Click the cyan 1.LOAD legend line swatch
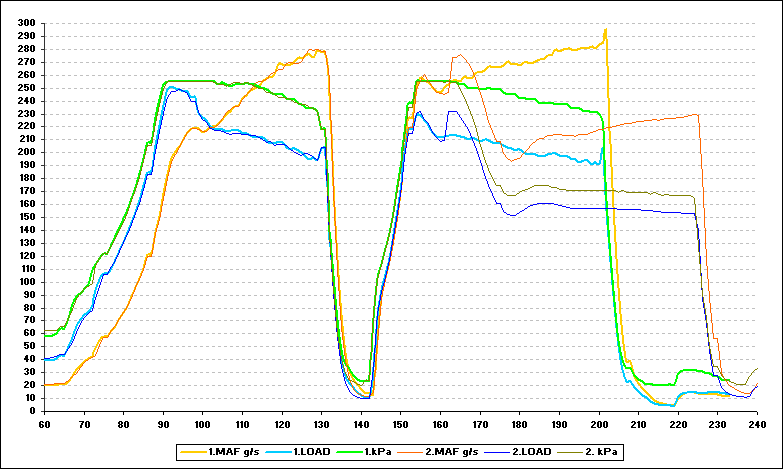The image size is (783, 469). (279, 452)
